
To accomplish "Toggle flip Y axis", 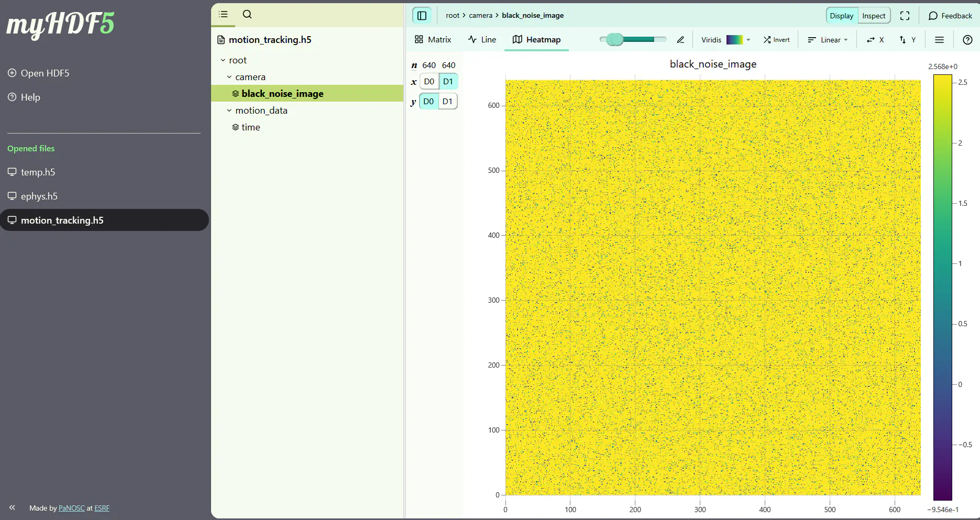I will click(x=907, y=40).
